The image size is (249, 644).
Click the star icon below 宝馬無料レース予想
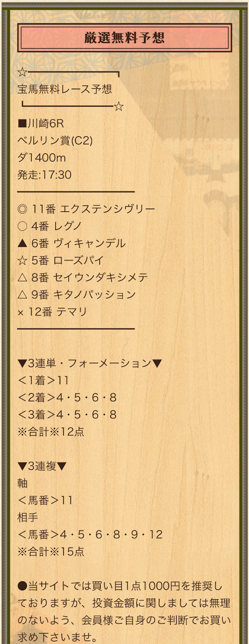pos(119,107)
